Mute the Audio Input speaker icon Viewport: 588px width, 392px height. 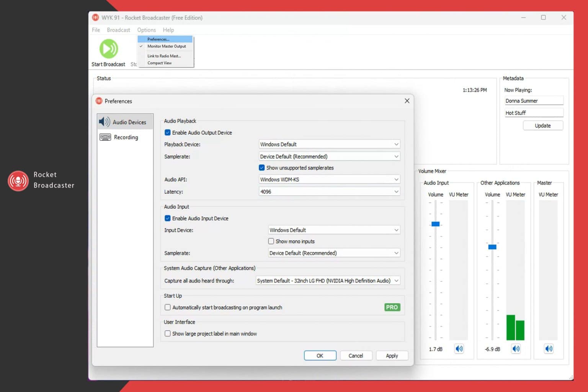tap(459, 349)
